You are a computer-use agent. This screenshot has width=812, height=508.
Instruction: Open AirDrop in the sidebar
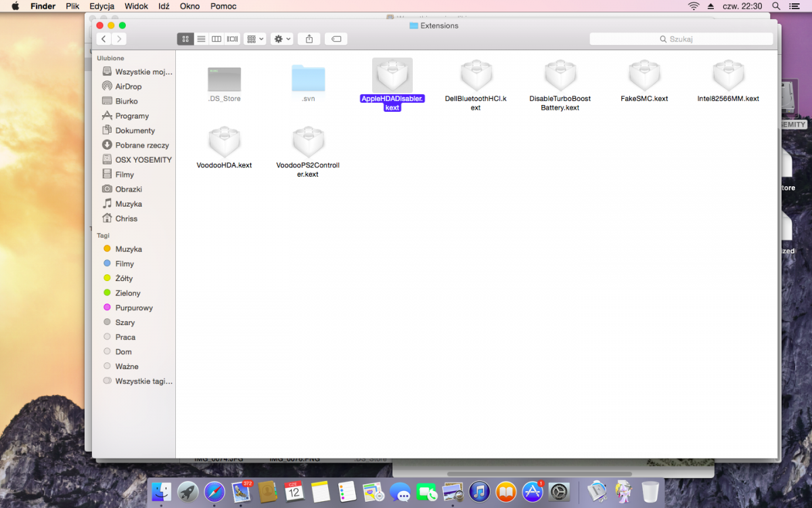[x=122, y=87]
